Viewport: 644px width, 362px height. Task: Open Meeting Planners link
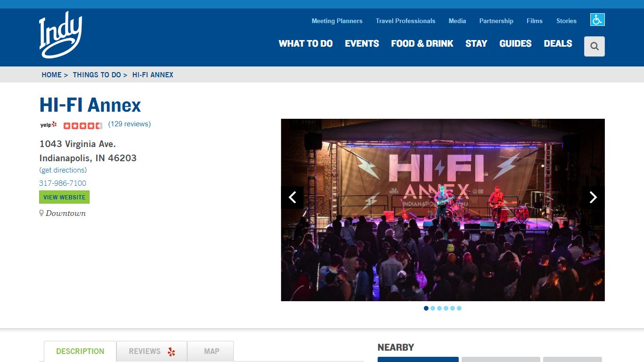point(337,21)
